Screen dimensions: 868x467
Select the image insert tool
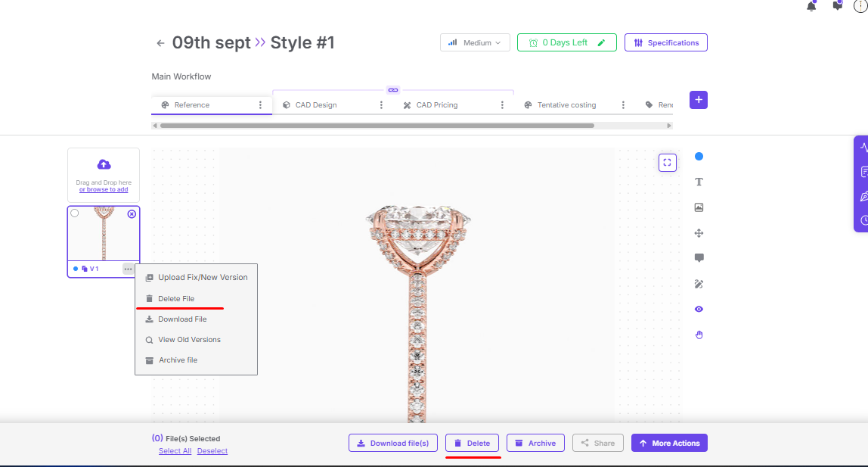coord(699,207)
